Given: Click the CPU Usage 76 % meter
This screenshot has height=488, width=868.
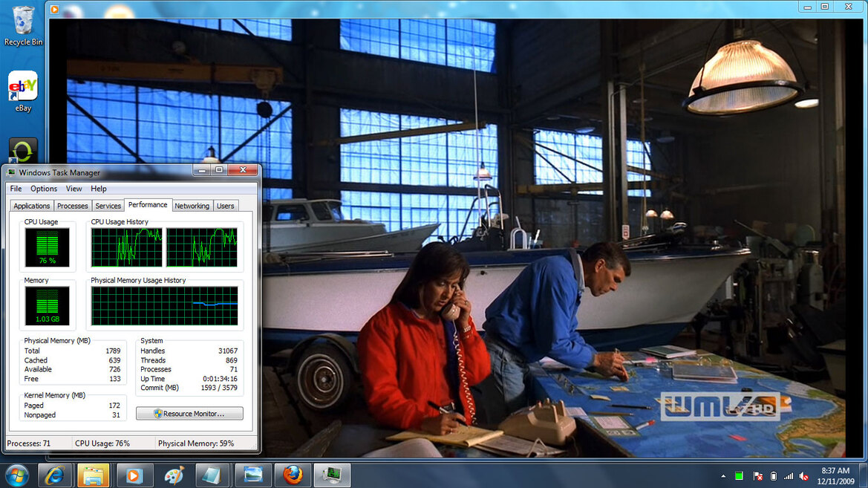Looking at the screenshot, I should point(47,247).
